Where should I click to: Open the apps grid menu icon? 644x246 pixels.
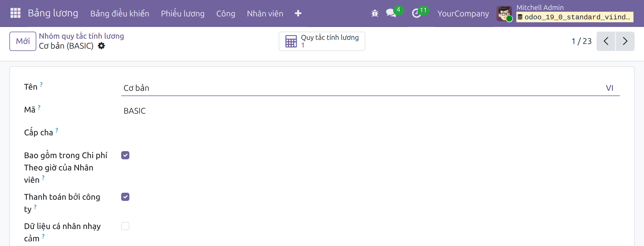coord(15,13)
